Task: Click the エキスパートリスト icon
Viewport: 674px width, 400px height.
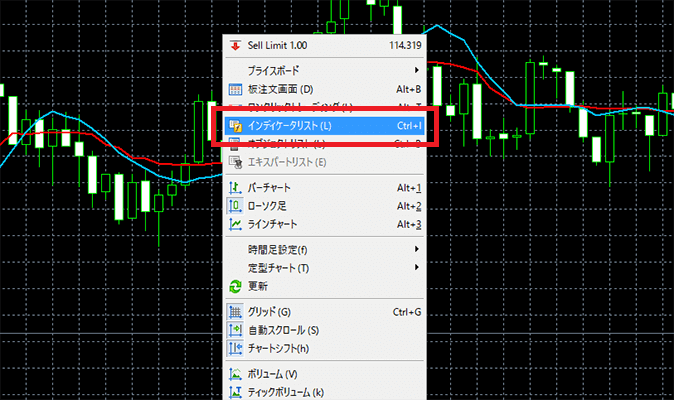Action: (x=235, y=162)
